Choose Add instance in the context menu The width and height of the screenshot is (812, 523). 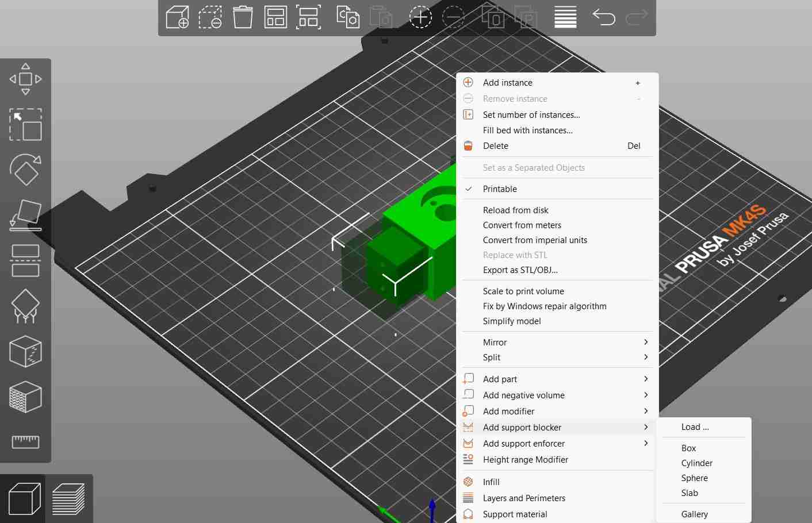(558, 83)
